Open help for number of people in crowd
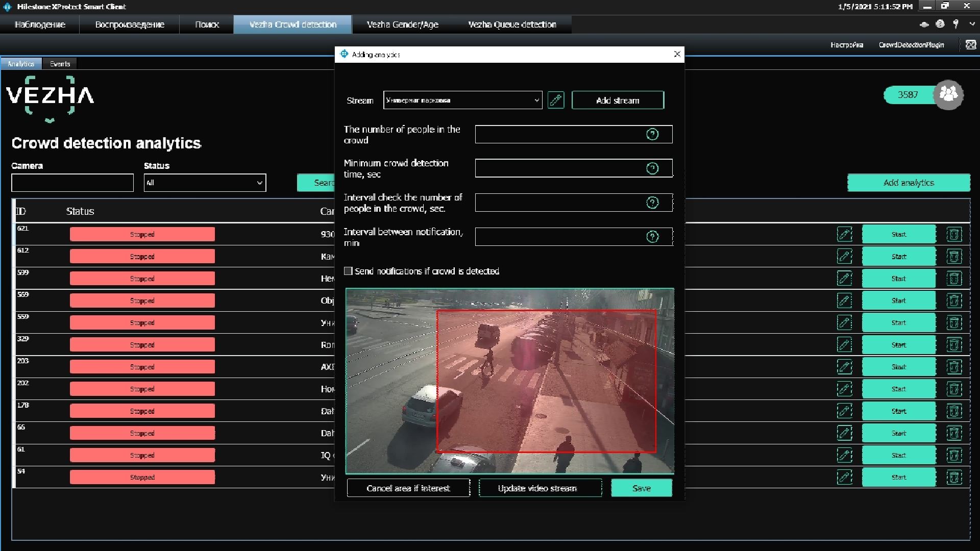The height and width of the screenshot is (551, 980). [x=652, y=134]
